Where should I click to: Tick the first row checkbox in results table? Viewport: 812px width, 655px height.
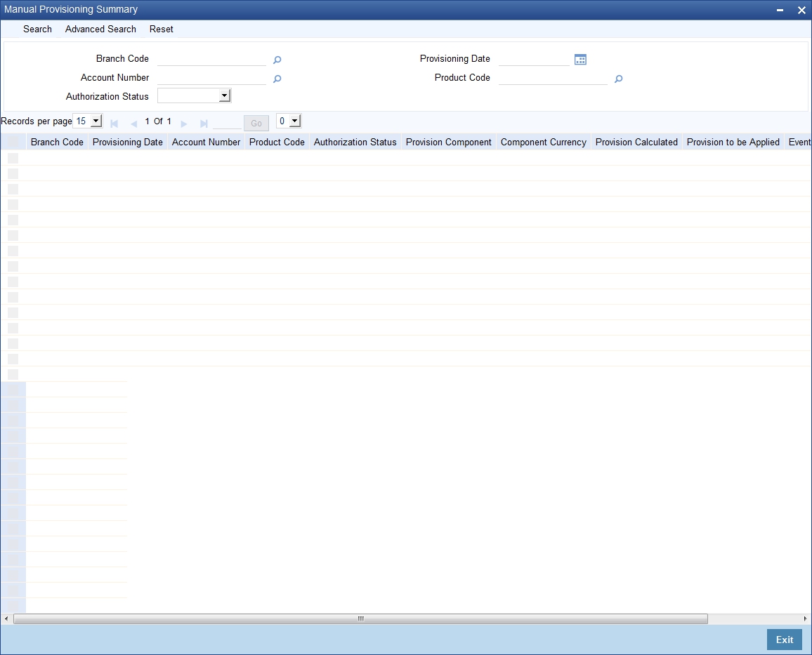pyautogui.click(x=13, y=159)
